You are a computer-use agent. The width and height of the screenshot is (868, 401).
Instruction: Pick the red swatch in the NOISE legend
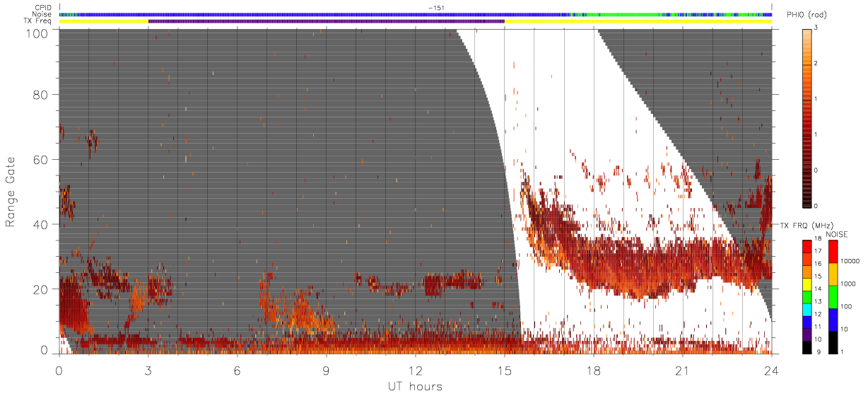[833, 252]
